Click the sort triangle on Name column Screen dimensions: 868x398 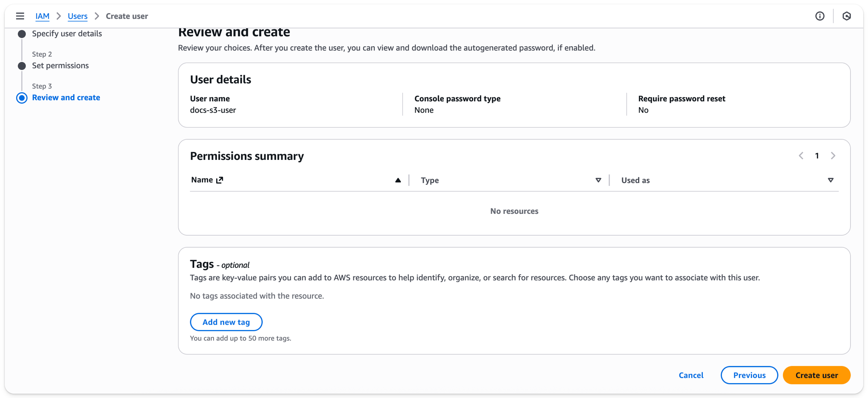398,180
